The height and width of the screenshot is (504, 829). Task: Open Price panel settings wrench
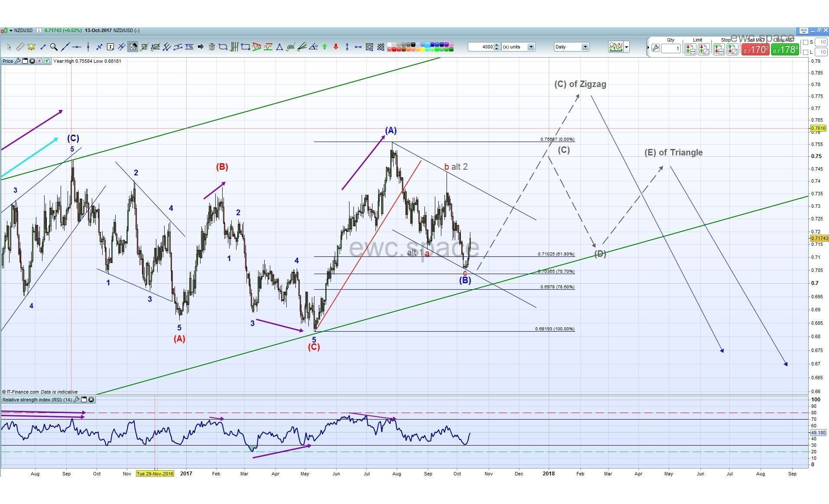pyautogui.click(x=18, y=61)
